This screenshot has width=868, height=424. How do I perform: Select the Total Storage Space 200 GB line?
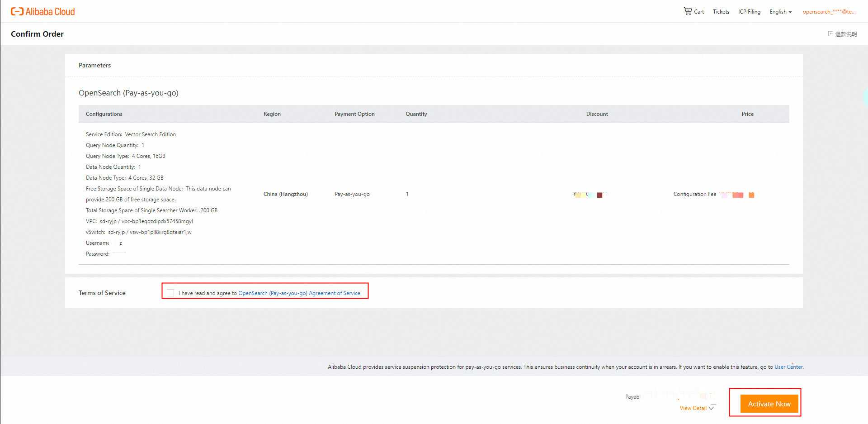[151, 210]
